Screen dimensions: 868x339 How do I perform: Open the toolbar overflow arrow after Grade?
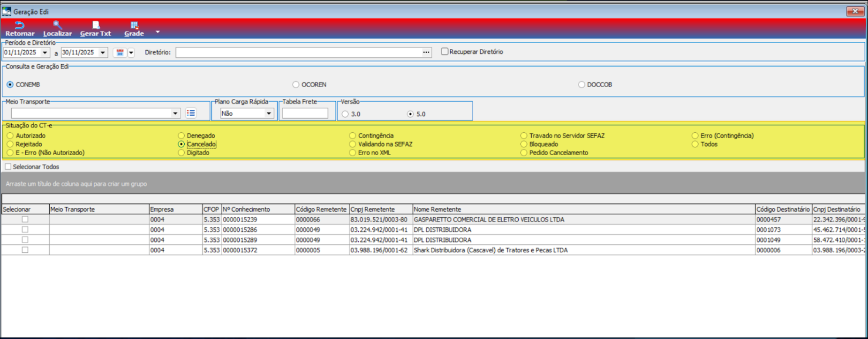coord(158,32)
